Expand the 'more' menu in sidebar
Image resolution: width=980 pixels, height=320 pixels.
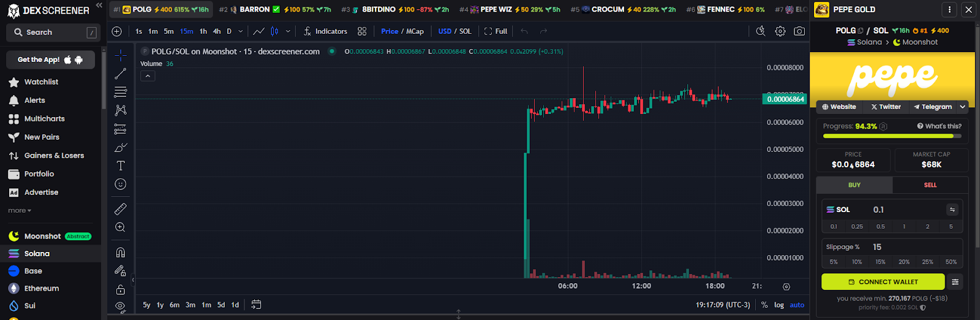[20, 210]
